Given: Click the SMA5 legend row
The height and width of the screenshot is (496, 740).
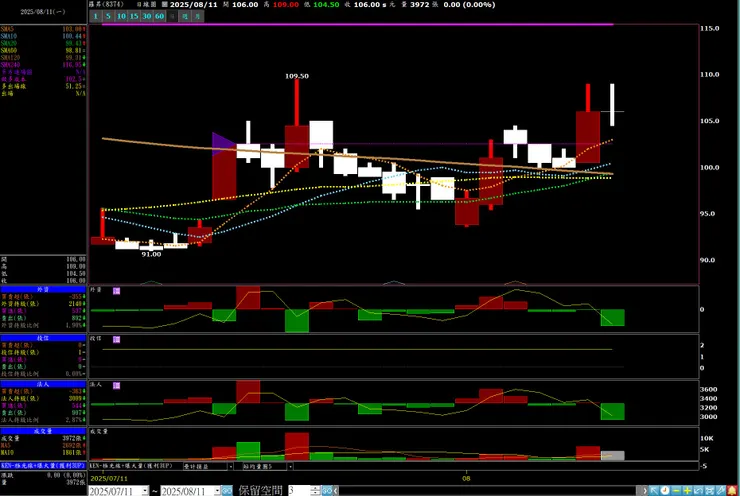Looking at the screenshot, I should click(x=43, y=29).
